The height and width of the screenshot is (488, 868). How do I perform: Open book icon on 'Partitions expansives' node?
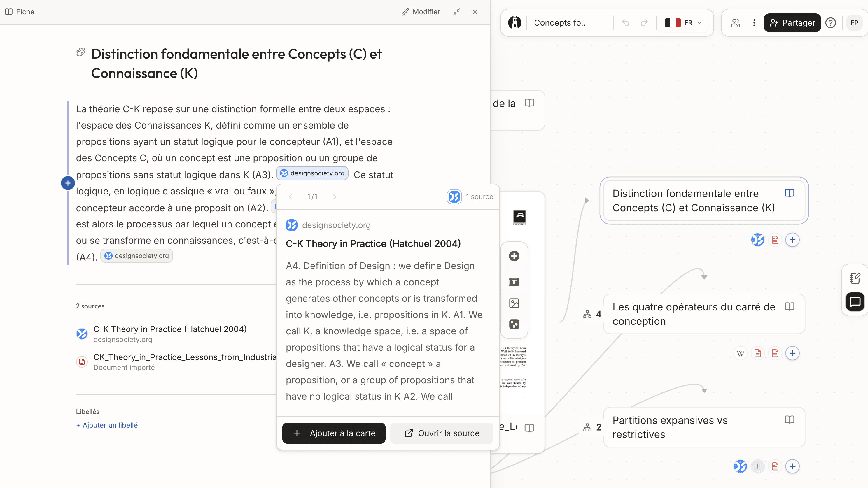[x=790, y=419]
